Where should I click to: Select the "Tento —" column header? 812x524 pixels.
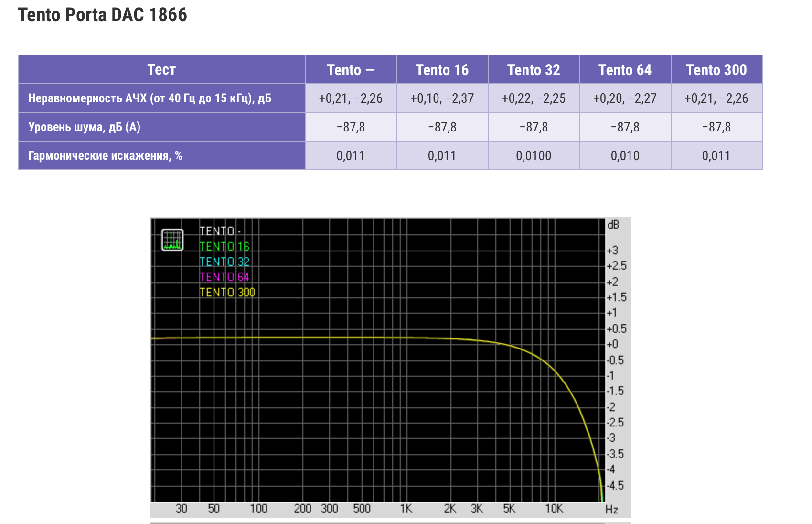[x=351, y=70]
